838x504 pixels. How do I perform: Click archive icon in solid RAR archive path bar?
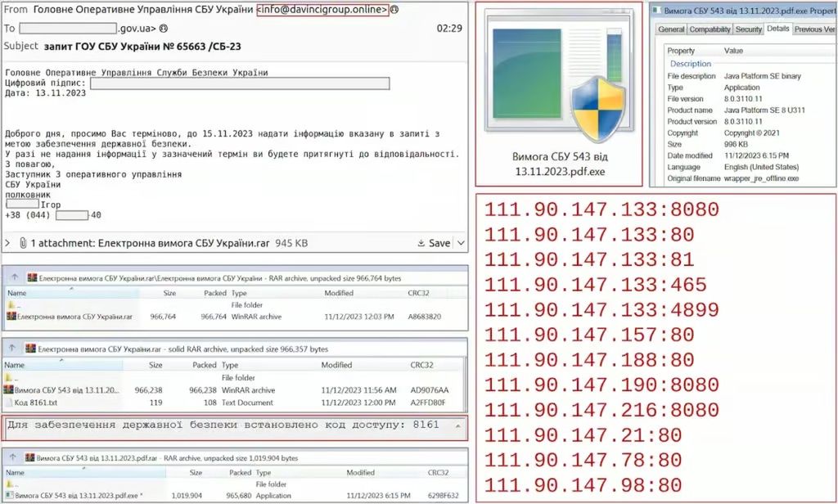30,349
